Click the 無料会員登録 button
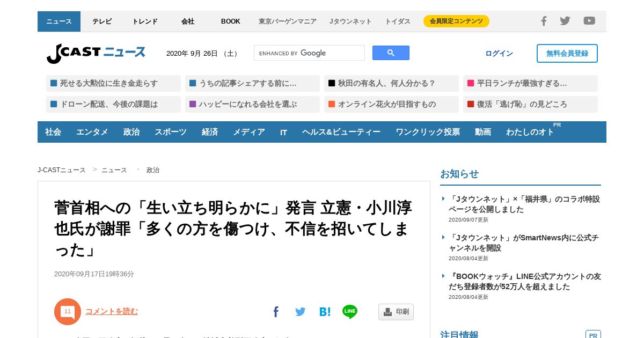This screenshot has height=338, width=644. [567, 53]
